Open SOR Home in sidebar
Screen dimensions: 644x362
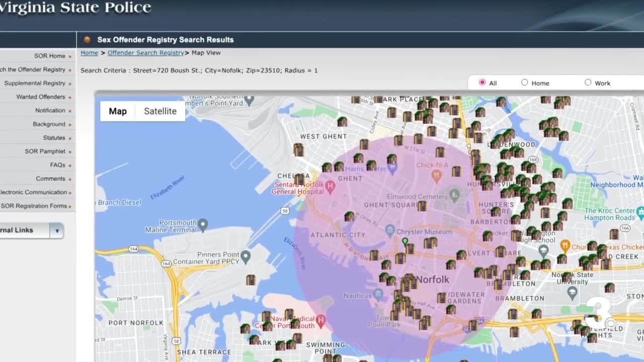[50, 56]
